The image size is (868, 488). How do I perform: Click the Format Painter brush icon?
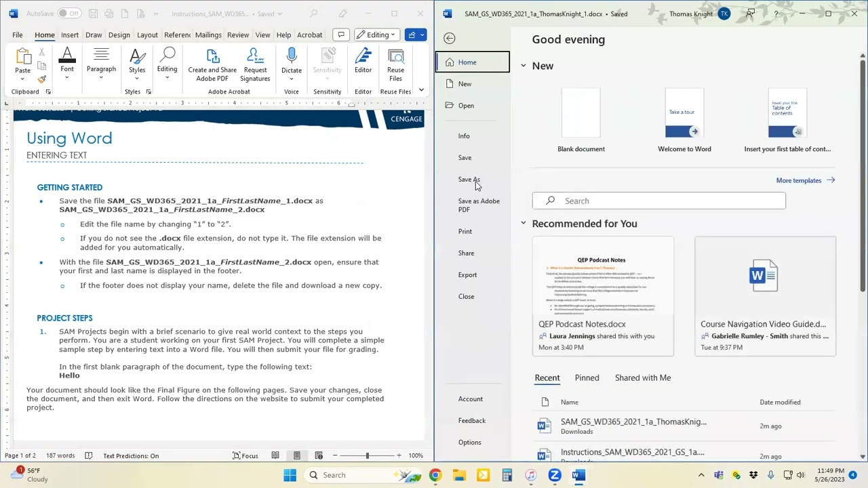(x=41, y=79)
